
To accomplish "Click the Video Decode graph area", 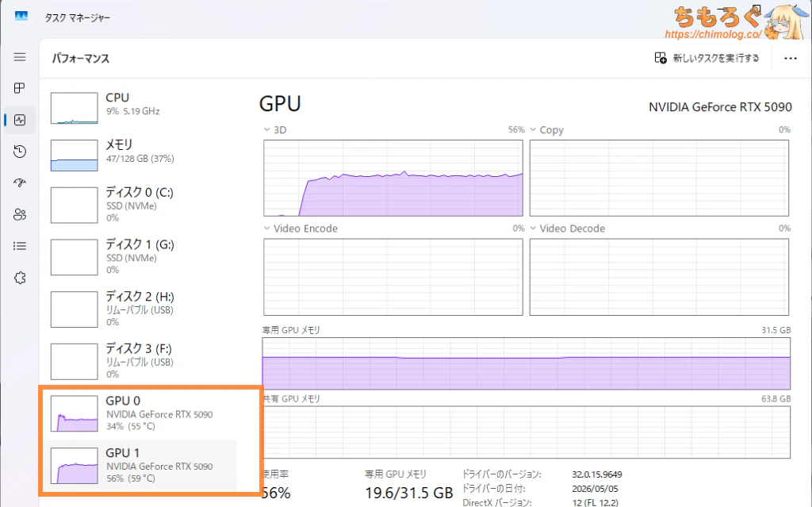I will tap(659, 277).
